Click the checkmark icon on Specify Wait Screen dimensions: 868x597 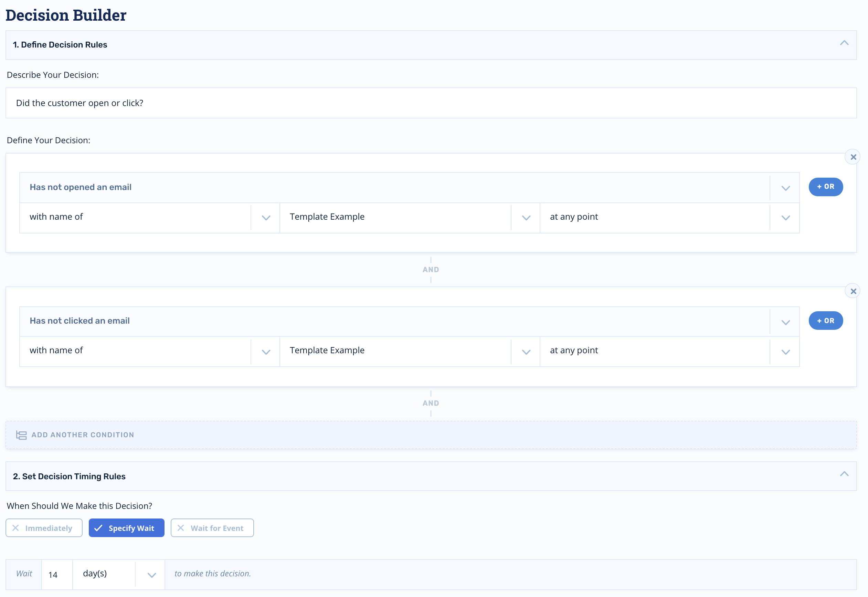[98, 528]
